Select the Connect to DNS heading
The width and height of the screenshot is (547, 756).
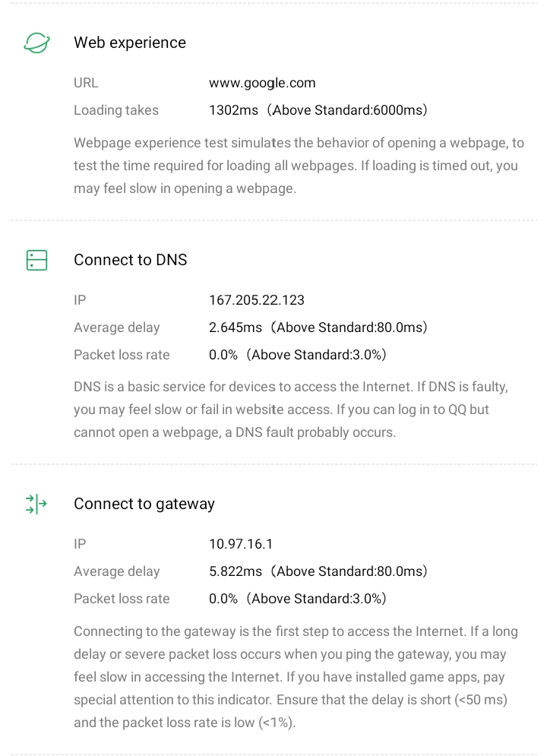click(130, 260)
